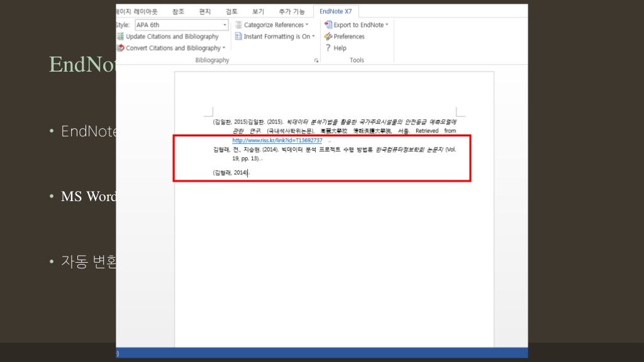Viewport: 644px width, 362px height.
Task: Click the Preferences label
Action: tap(349, 36)
